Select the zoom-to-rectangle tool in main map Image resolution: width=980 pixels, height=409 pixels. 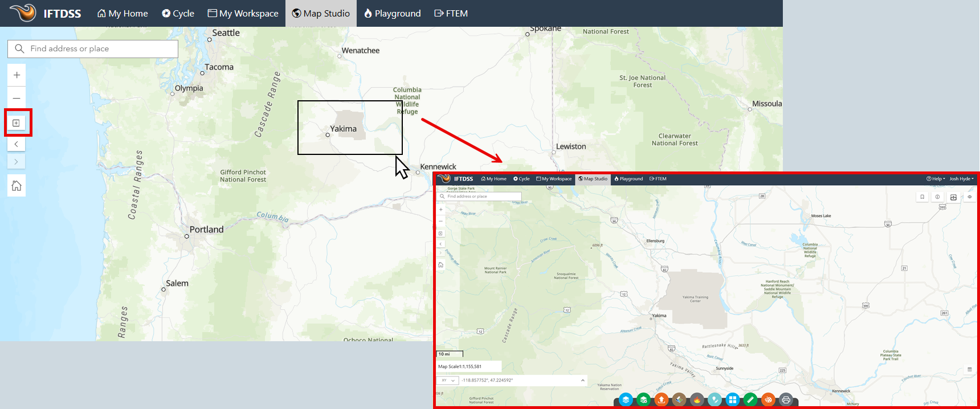(x=17, y=123)
